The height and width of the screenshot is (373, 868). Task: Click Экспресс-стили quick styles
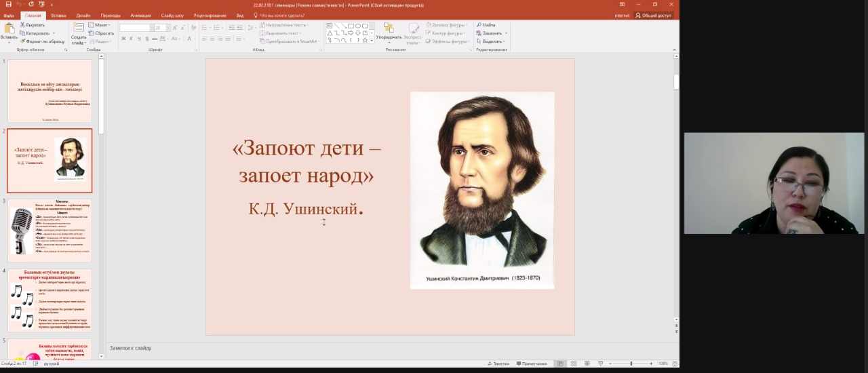click(413, 33)
